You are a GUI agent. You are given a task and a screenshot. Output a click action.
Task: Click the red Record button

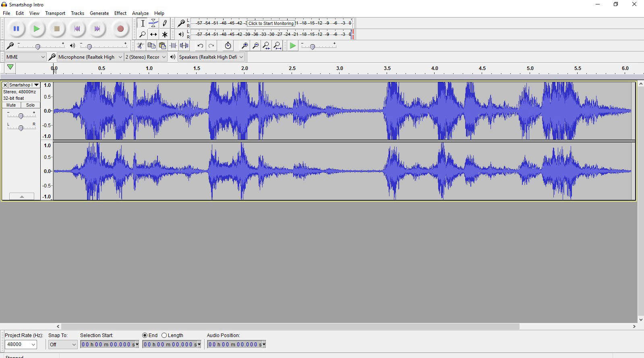(x=120, y=29)
